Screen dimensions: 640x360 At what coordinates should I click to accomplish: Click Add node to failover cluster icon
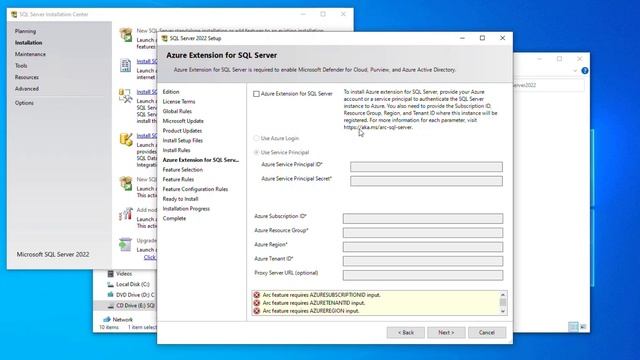[x=126, y=214]
